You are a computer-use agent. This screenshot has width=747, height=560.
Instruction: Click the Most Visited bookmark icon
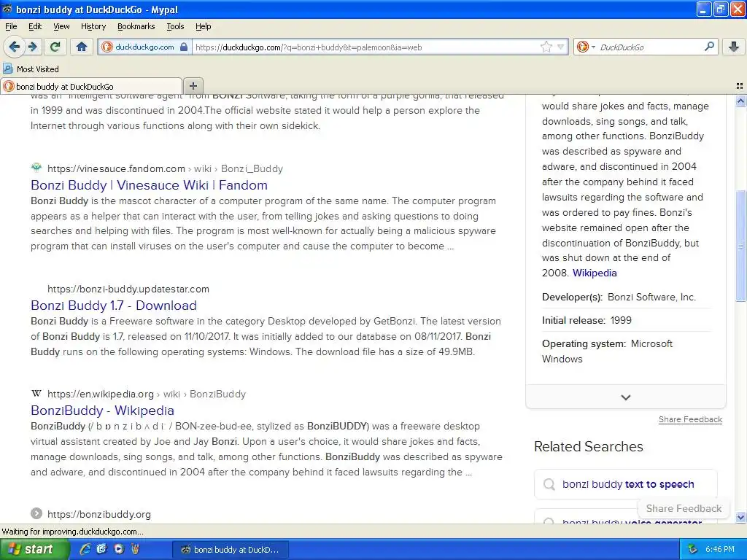(7, 69)
